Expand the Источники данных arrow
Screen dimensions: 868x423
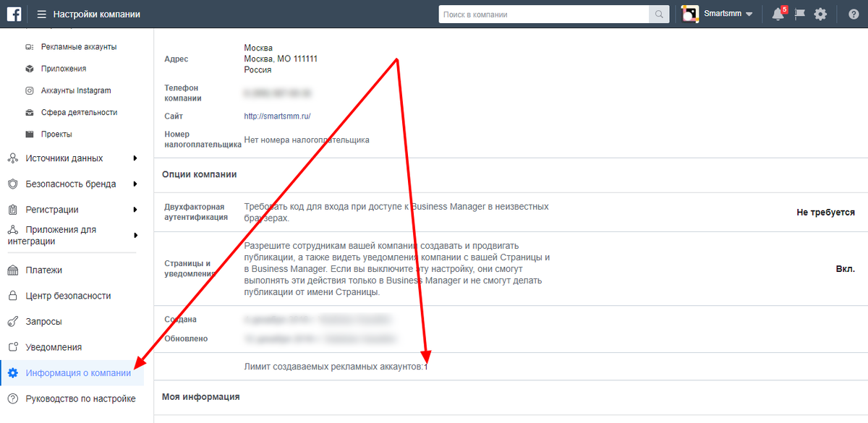click(x=135, y=158)
